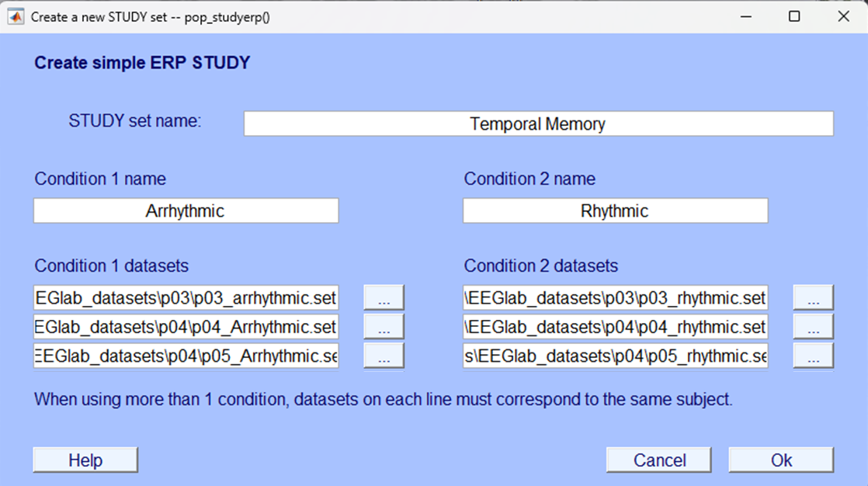Browse for the p04_rhythmic.set dataset file
The image size is (868, 486).
coord(813,326)
